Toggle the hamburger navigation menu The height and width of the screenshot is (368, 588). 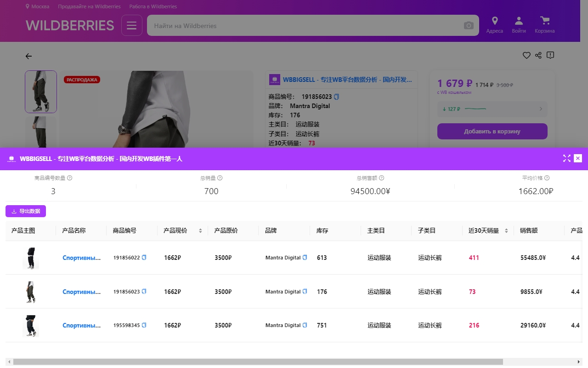131,25
